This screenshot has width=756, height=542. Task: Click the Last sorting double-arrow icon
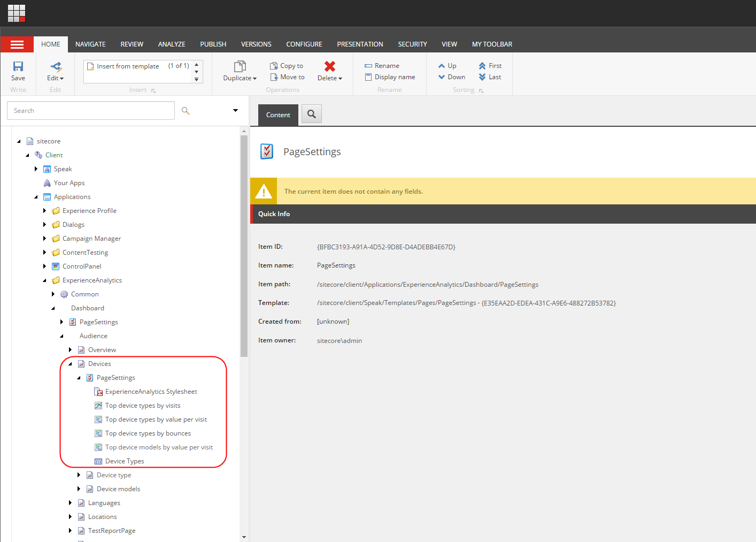482,77
